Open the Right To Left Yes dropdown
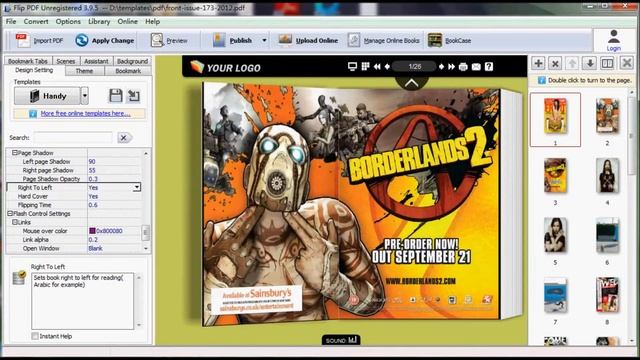 click(x=137, y=187)
